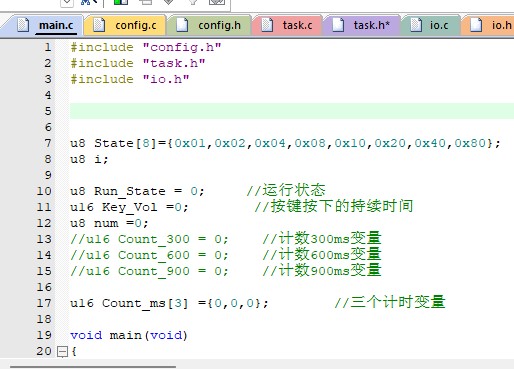This screenshot has height=369, width=514.
Task: Click the 0x20 value in State array
Action: [x=390, y=143]
